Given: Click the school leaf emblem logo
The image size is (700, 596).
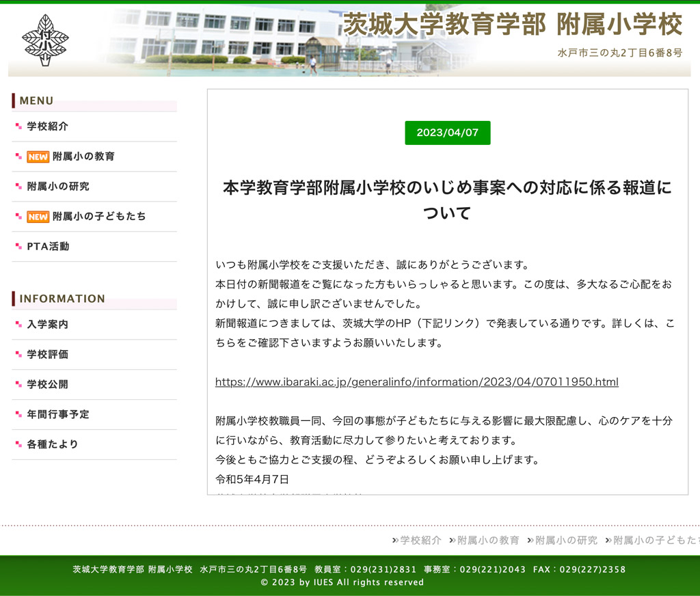Looking at the screenshot, I should click(45, 40).
